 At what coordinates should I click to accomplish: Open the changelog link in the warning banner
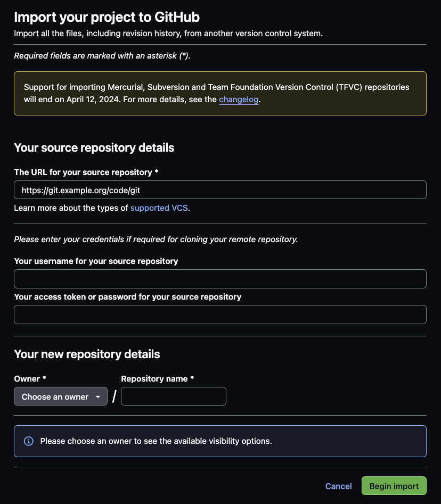click(239, 99)
